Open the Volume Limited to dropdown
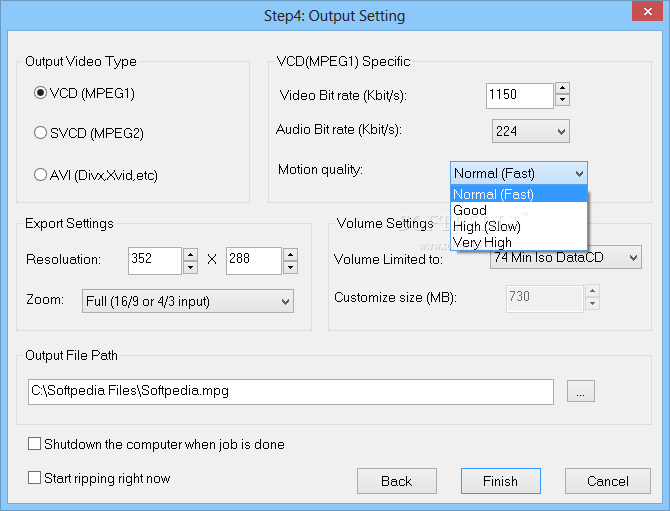Image resolution: width=670 pixels, height=511 pixels. (x=566, y=258)
